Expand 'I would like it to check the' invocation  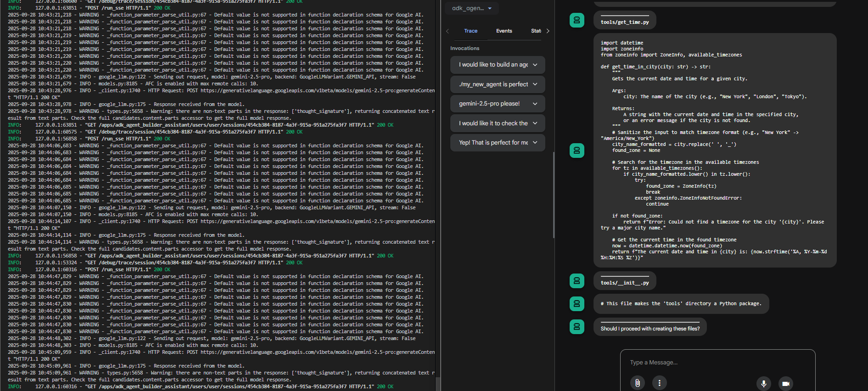[x=498, y=123]
